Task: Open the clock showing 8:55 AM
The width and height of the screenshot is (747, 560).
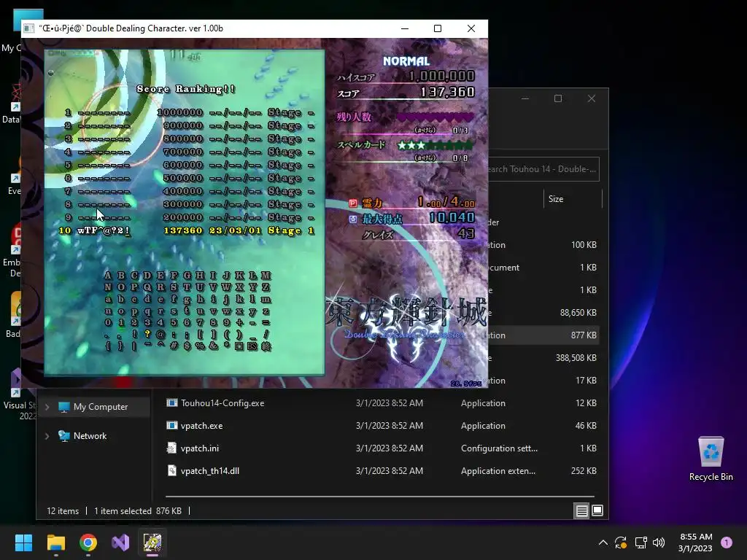Action: point(695,542)
